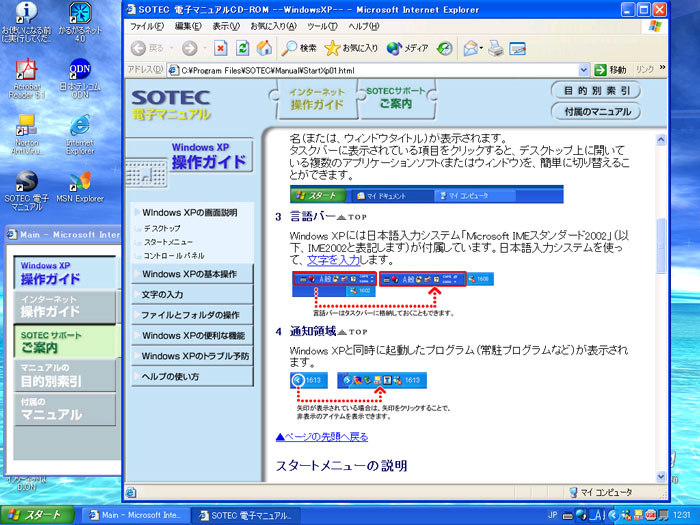Expand the Mail button dropdown arrow

482,48
